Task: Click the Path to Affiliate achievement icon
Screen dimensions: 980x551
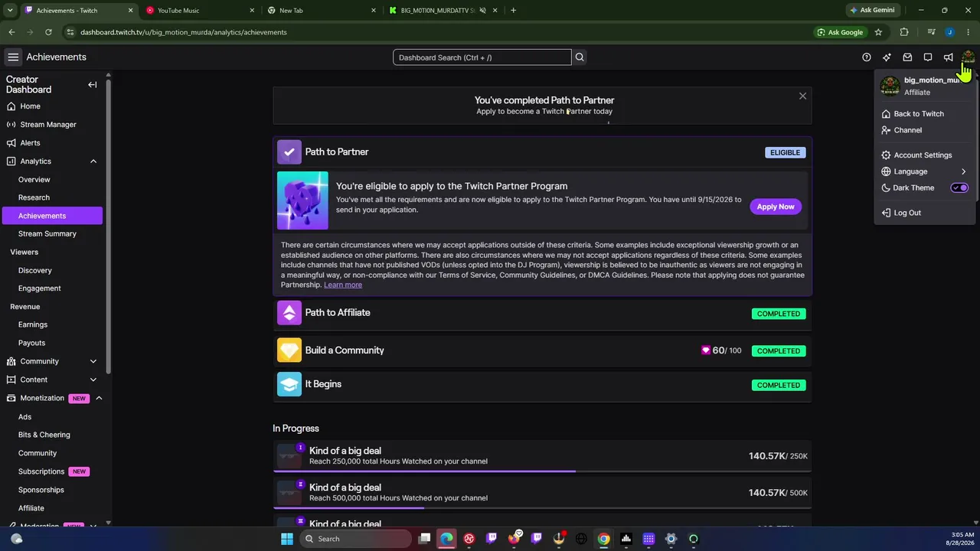Action: [x=289, y=313]
